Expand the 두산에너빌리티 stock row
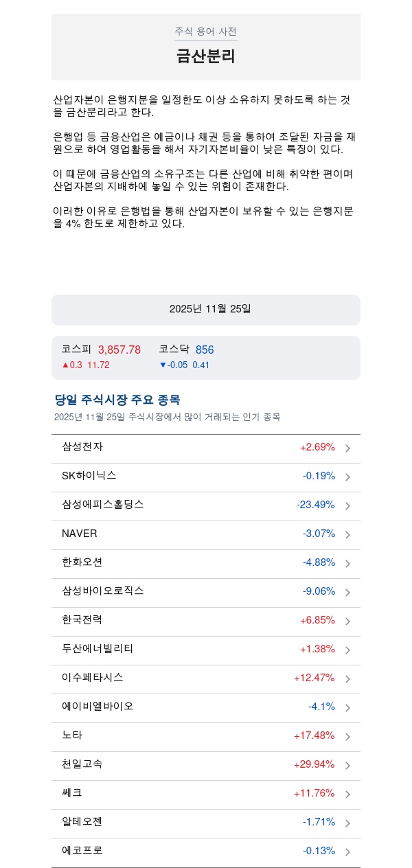The image size is (412, 868). pos(98,648)
